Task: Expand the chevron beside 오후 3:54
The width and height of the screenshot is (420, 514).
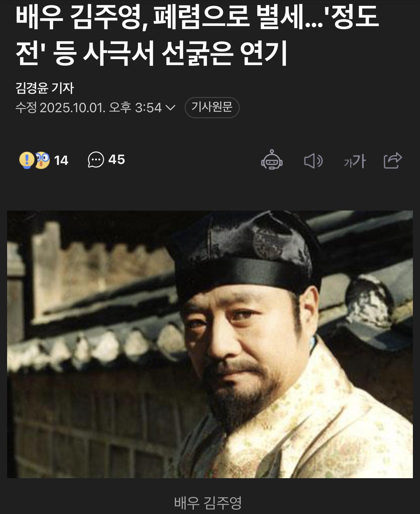Action: [170, 107]
